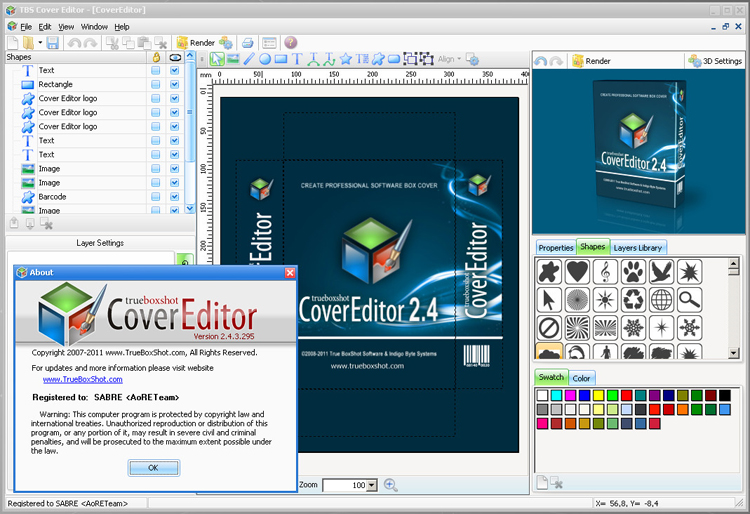750x514 pixels.
Task: Select the line drawing tool
Action: click(250, 59)
